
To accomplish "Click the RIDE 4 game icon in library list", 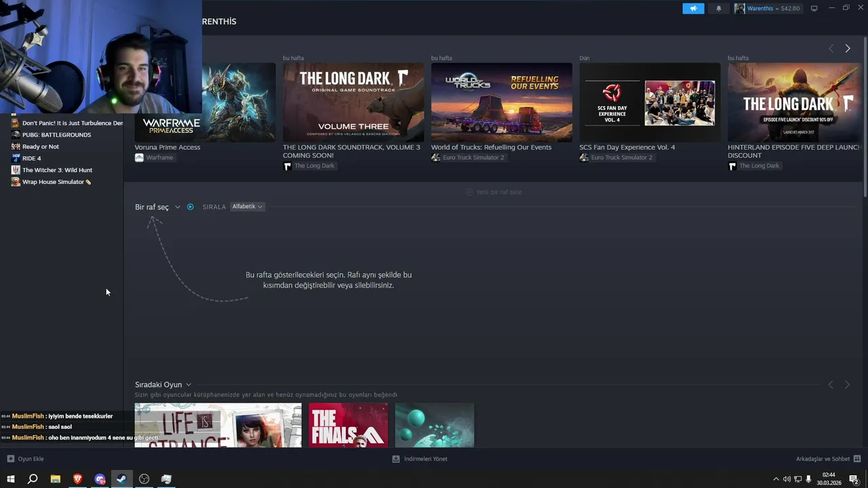I will coord(16,158).
